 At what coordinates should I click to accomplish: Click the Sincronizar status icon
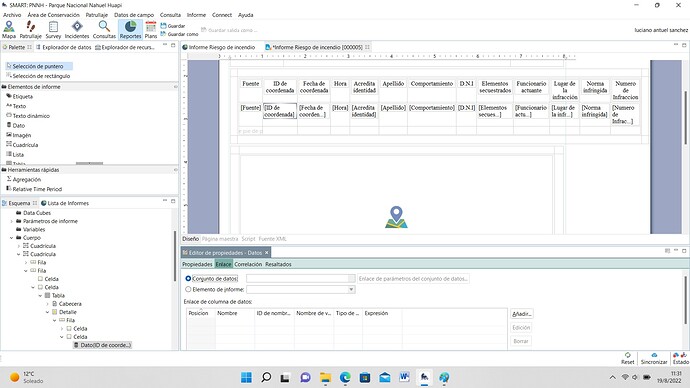coord(654,359)
